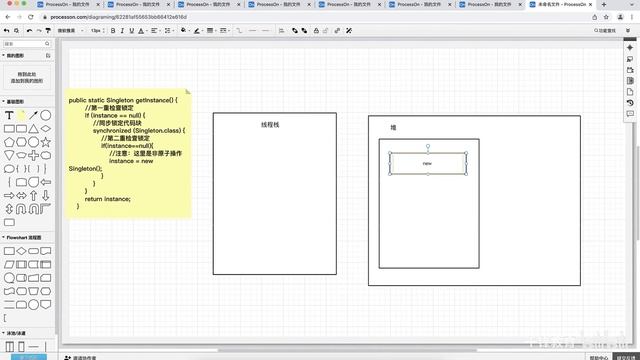
Task: Switch to the third ProcessOn browser tab
Action: [208, 4]
